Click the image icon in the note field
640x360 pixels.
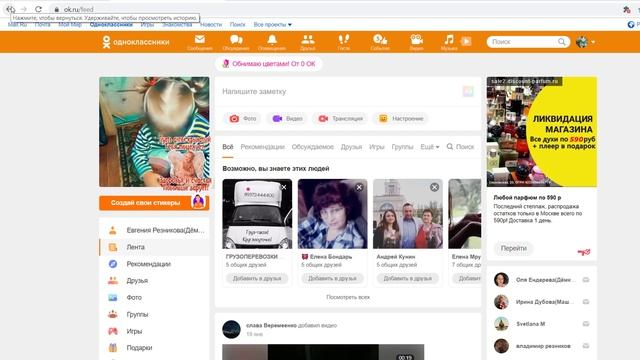point(468,91)
